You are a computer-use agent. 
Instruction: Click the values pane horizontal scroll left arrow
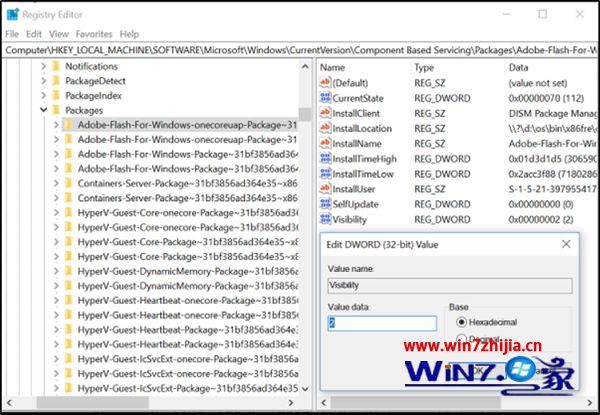(324, 403)
